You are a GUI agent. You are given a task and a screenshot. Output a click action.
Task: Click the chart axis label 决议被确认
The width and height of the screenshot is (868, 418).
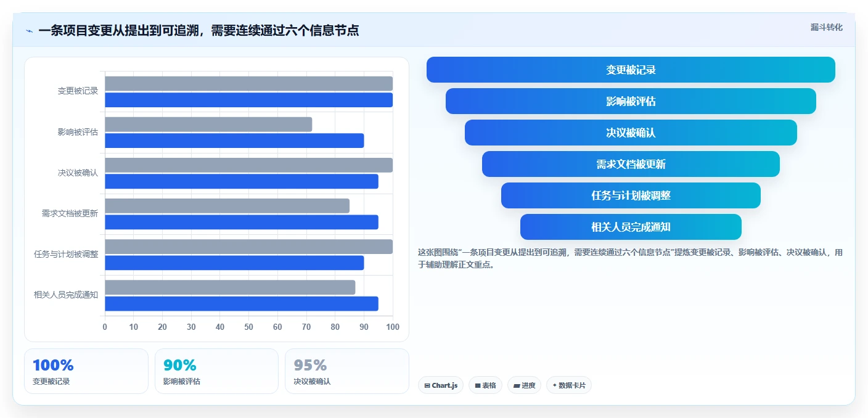(78, 173)
